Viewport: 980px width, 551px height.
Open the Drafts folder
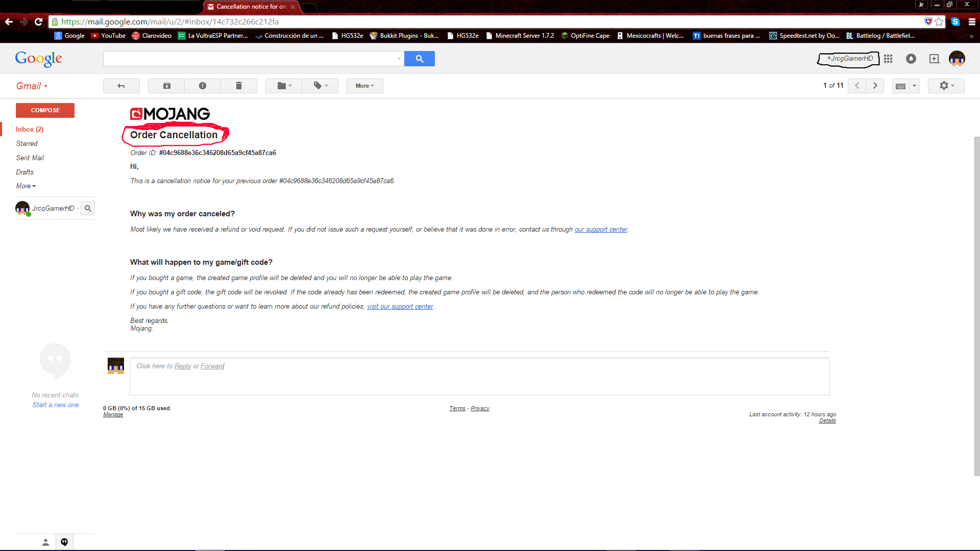pos(24,172)
